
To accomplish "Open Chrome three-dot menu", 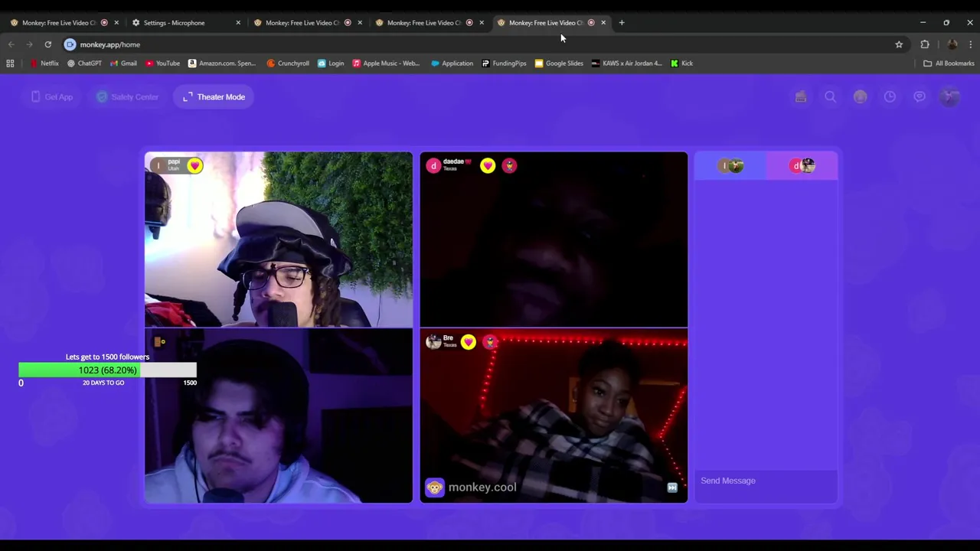I will [x=970, y=44].
